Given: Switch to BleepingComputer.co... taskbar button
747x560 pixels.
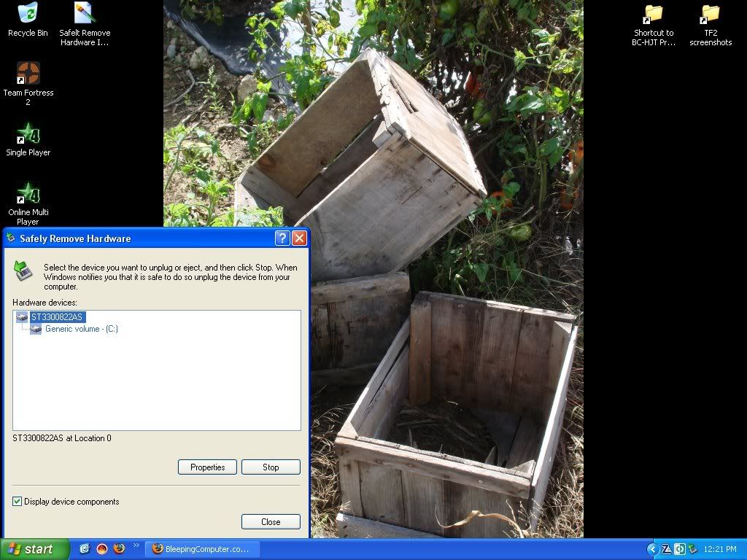Looking at the screenshot, I should pyautogui.click(x=202, y=549).
